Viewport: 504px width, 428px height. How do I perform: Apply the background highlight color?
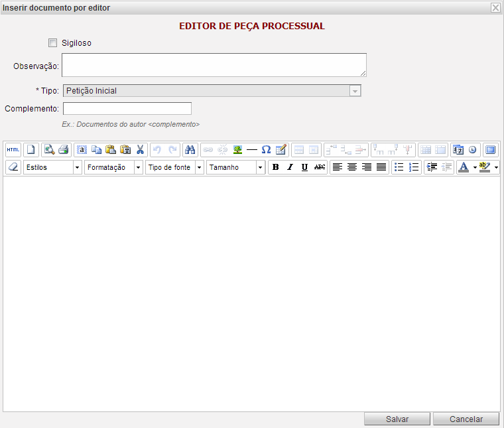click(485, 167)
